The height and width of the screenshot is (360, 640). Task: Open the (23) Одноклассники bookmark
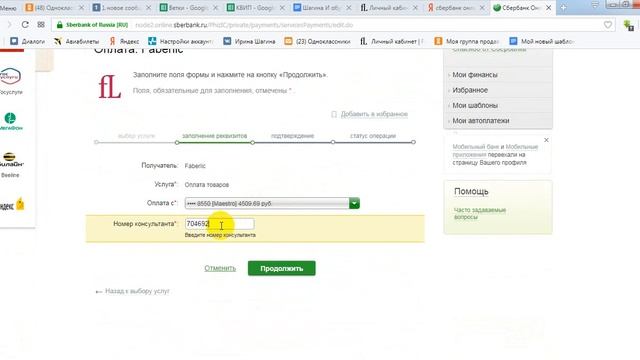317,41
